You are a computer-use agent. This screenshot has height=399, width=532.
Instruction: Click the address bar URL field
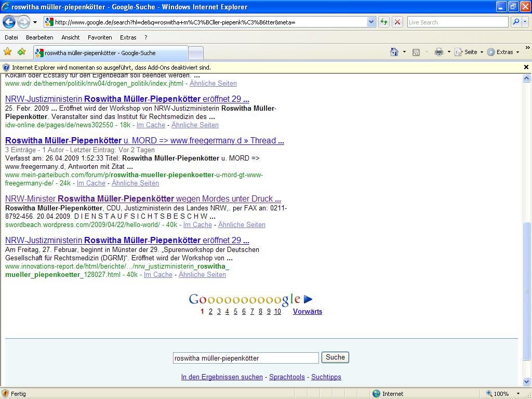coord(206,22)
